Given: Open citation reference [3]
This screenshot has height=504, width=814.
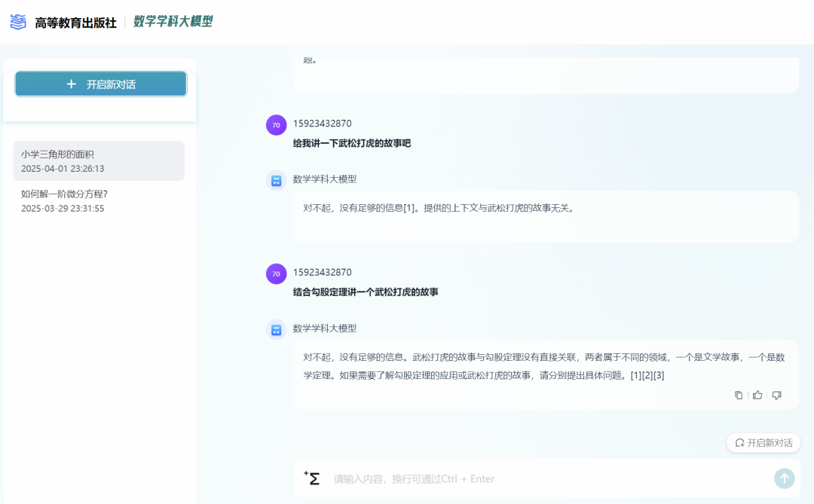Looking at the screenshot, I should pyautogui.click(x=657, y=374).
